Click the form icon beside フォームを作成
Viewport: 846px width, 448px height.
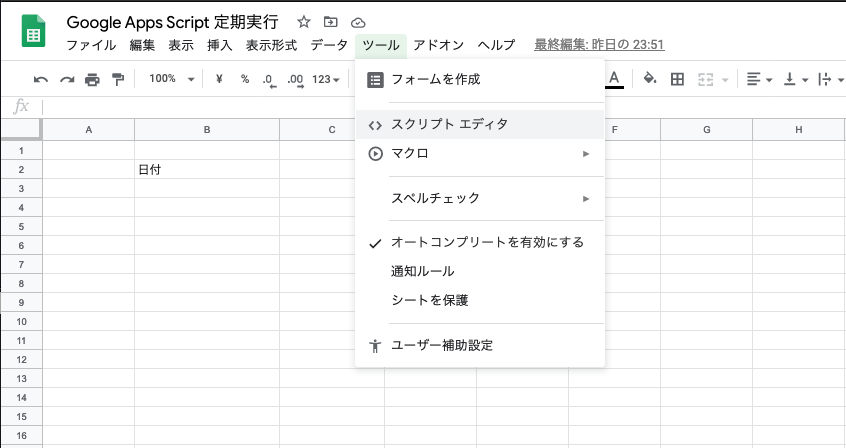click(375, 80)
